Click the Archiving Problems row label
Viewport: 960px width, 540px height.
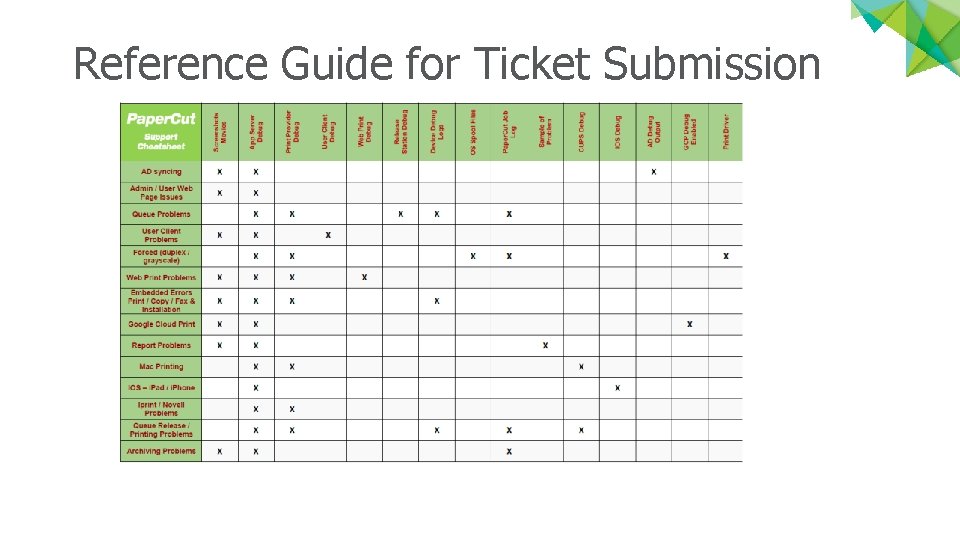click(161, 451)
